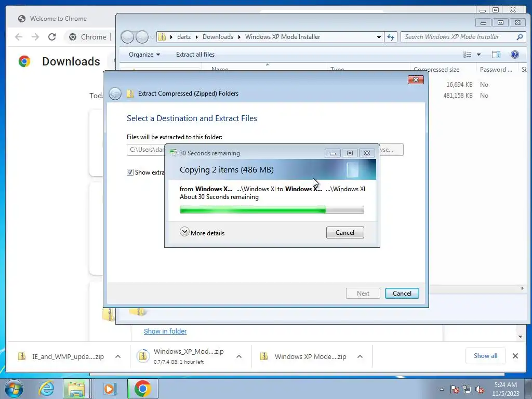Open Windows Media Player from taskbar

tap(109, 389)
